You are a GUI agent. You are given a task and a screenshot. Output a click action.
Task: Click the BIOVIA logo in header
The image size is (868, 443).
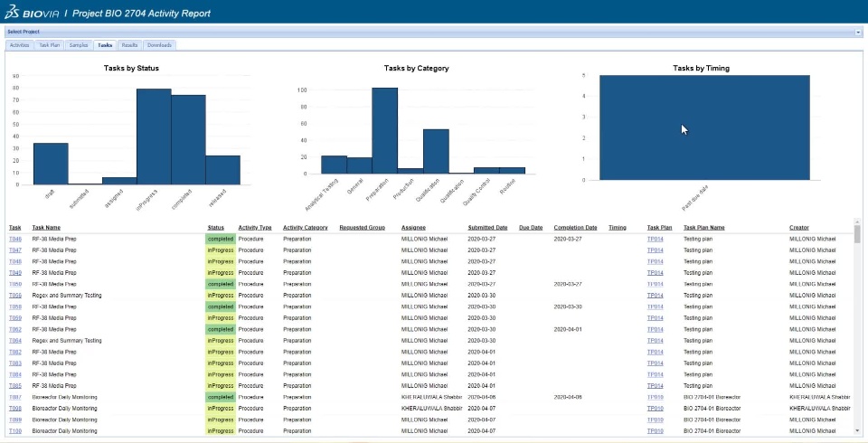pos(31,13)
